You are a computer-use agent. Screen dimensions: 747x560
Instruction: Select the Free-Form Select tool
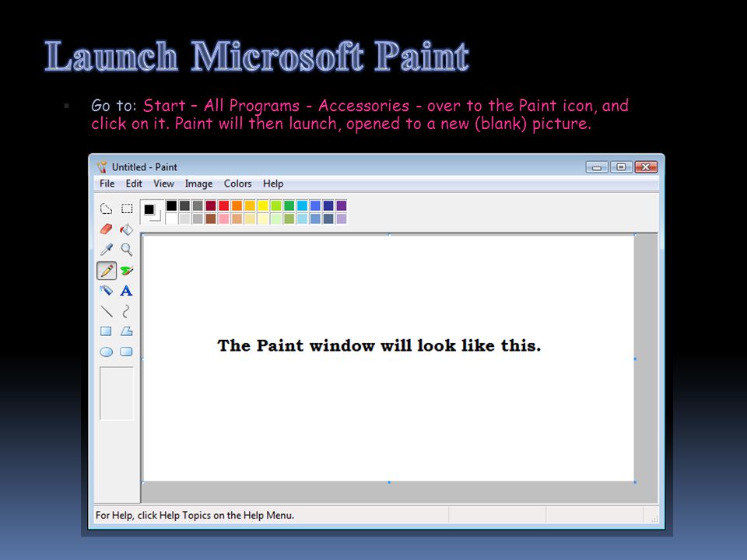click(x=106, y=208)
